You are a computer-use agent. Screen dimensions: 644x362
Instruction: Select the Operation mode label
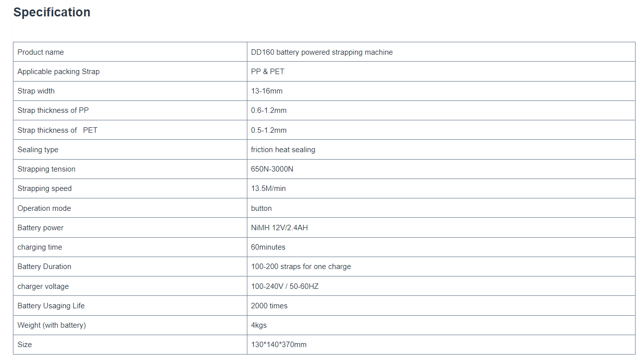point(44,208)
